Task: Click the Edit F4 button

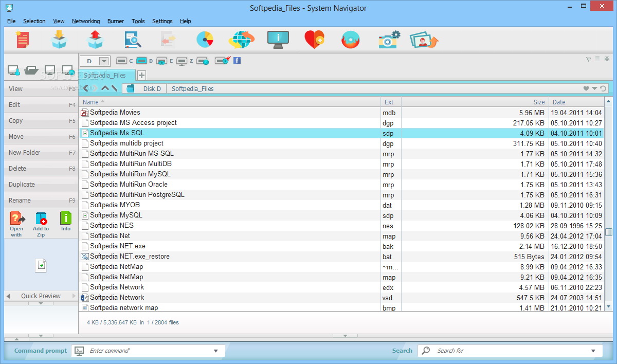Action: (x=41, y=105)
